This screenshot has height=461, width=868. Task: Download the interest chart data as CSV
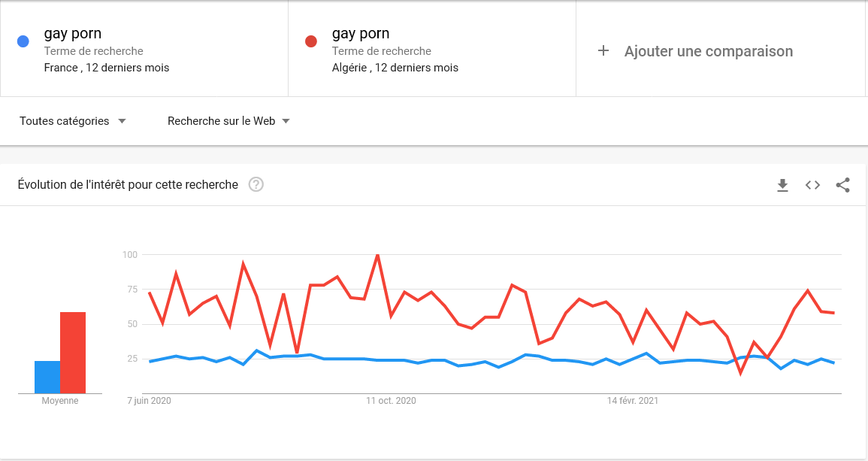tap(782, 185)
